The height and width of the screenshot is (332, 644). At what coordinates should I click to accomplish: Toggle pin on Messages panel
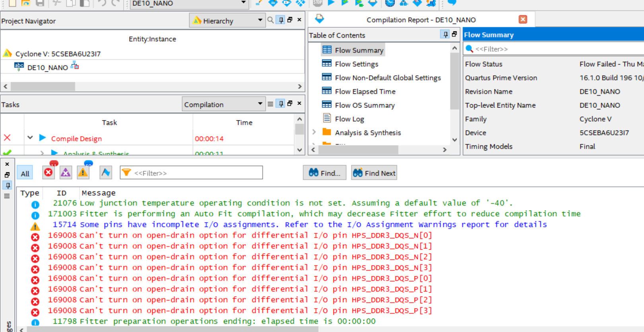pyautogui.click(x=7, y=185)
